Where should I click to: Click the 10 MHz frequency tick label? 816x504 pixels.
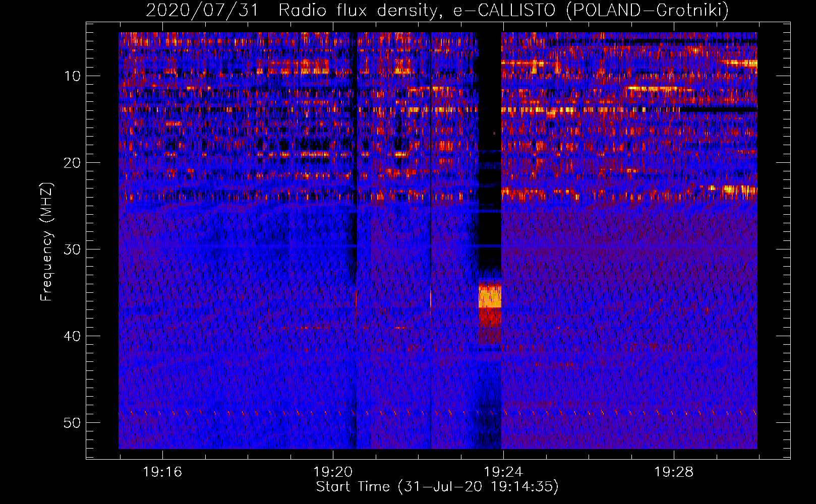coord(73,76)
